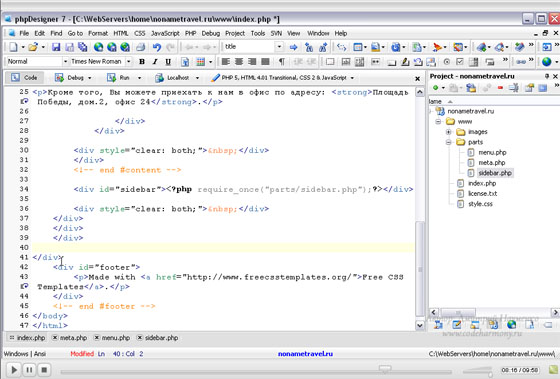Click the Undo arrow icon
The height and width of the screenshot is (379, 560).
[x=157, y=47]
